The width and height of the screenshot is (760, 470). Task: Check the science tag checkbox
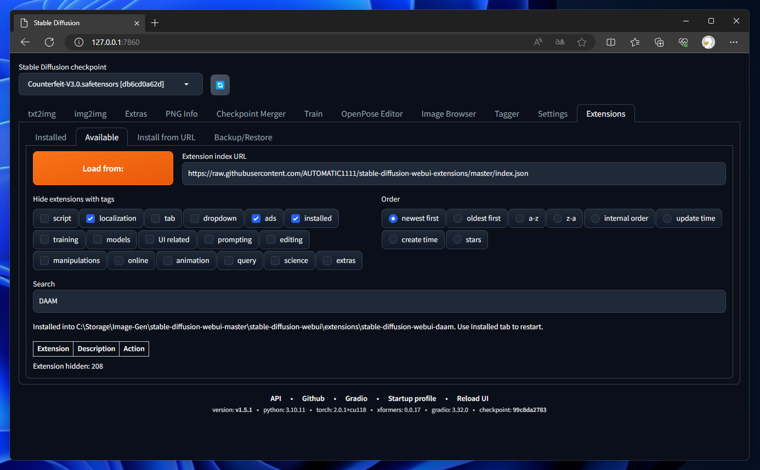pos(275,261)
